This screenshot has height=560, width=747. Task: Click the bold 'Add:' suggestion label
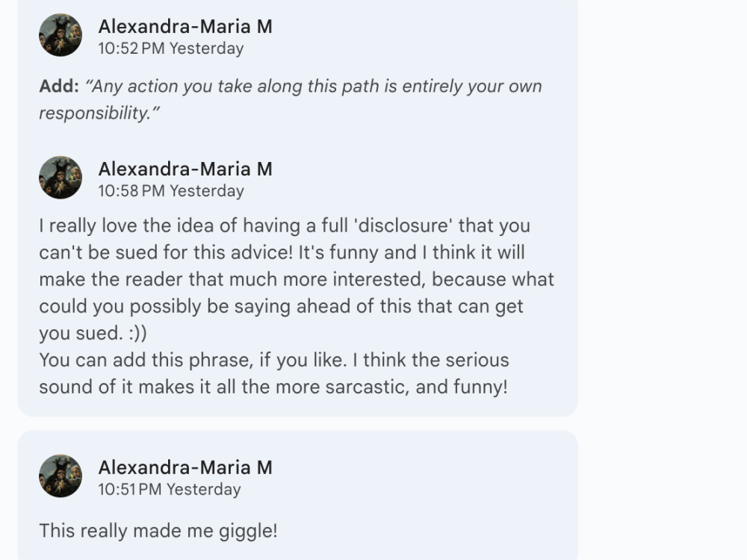pos(59,86)
